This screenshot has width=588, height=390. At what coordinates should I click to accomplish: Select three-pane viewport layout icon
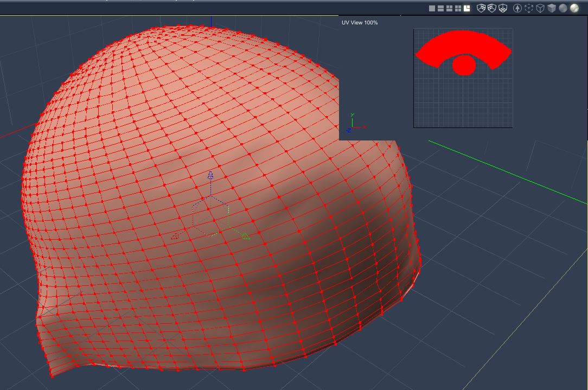point(449,8)
